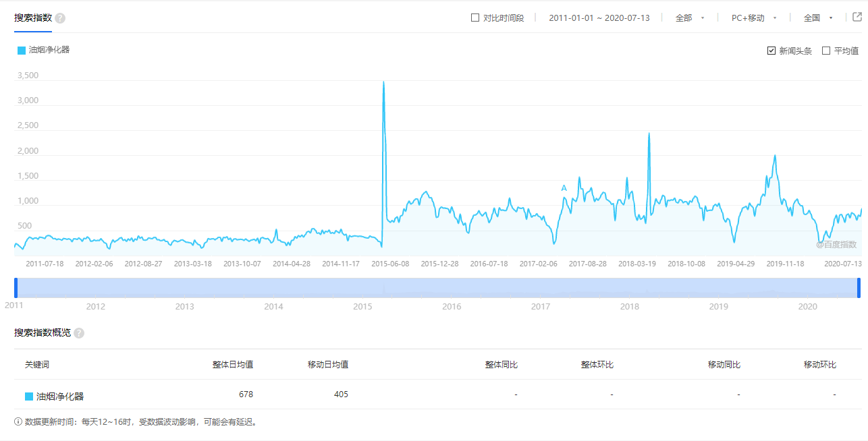Disable the 新闻头条 checkbox
Viewport: 868px width, 441px height.
coord(771,50)
